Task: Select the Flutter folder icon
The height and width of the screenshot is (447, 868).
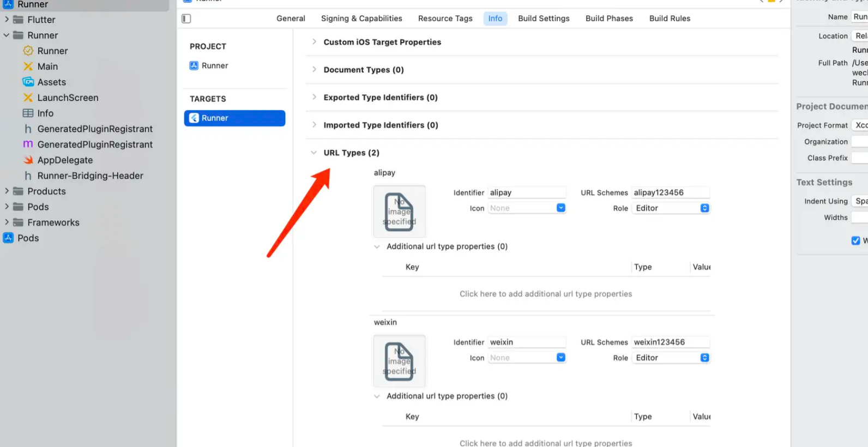Action: [x=18, y=20]
